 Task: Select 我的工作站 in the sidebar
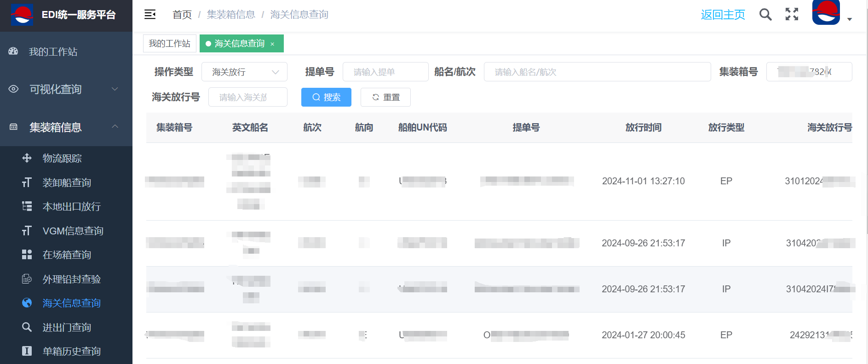click(x=53, y=52)
